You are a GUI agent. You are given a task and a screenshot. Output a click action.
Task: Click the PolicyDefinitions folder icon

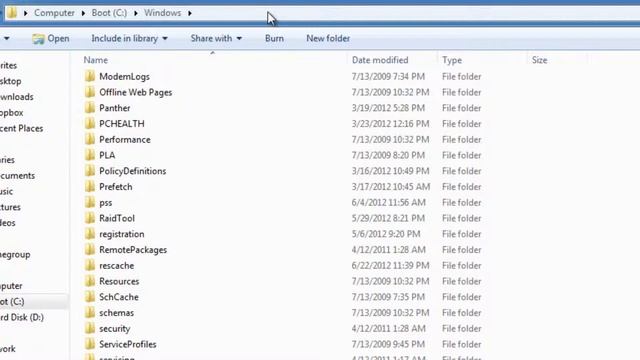click(x=90, y=171)
